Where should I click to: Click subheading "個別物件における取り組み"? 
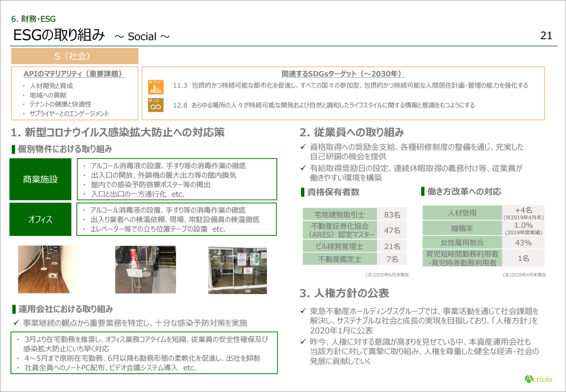tap(65, 149)
